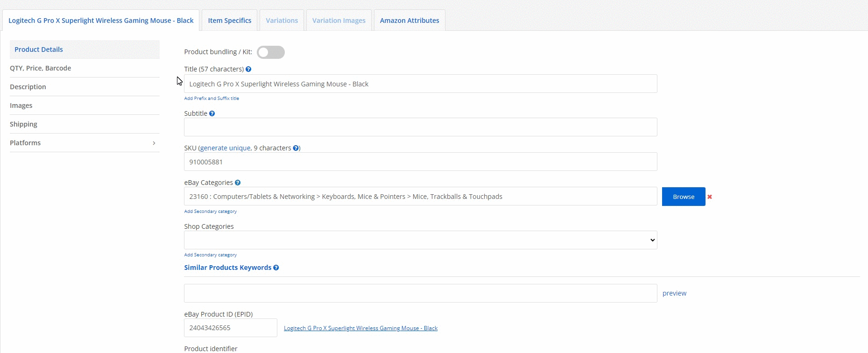Viewport: 868px width, 353px height.
Task: Click Add Secondary category under Shop Categories
Action: click(x=210, y=255)
